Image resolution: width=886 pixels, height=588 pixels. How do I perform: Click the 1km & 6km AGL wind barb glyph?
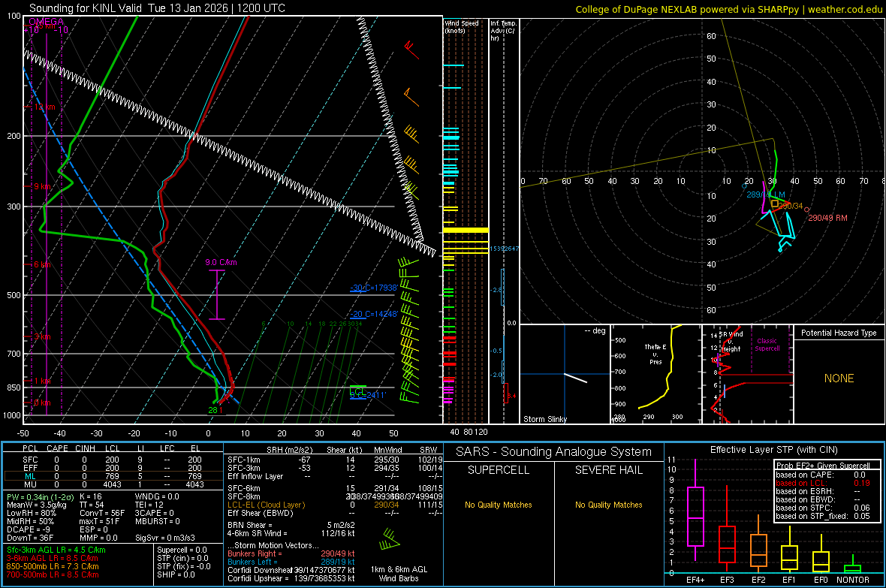pos(390,539)
